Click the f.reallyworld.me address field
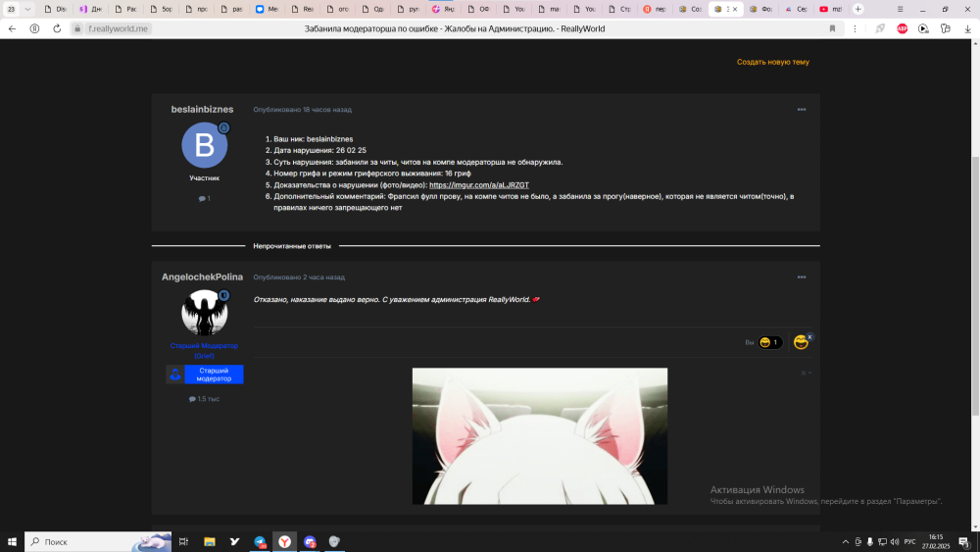 coord(119,28)
